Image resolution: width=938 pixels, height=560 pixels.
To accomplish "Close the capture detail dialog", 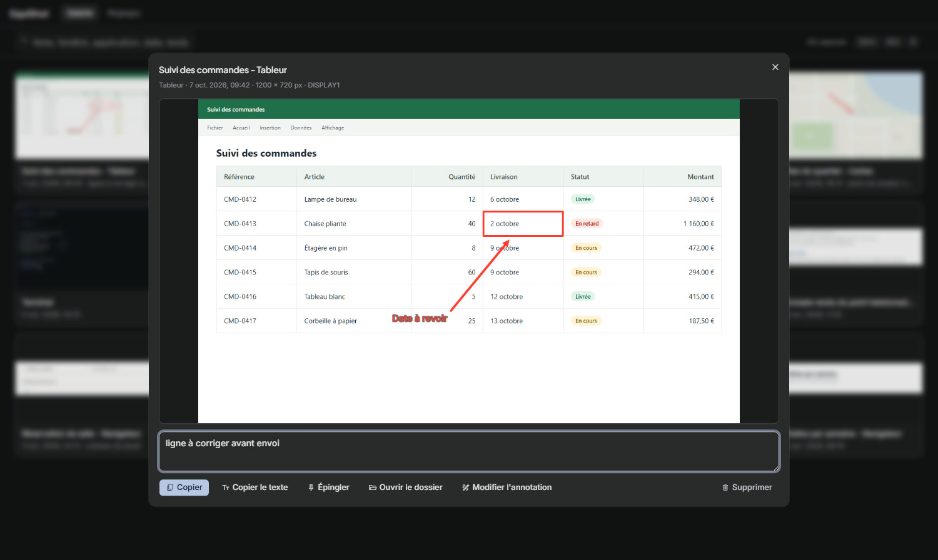I will tap(775, 67).
